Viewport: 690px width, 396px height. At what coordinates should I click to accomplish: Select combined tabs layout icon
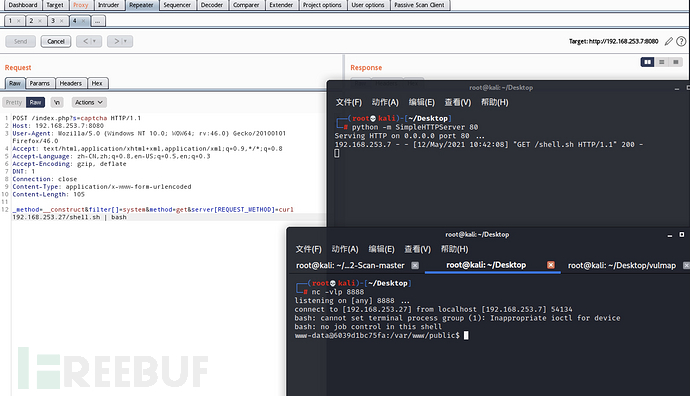click(675, 62)
